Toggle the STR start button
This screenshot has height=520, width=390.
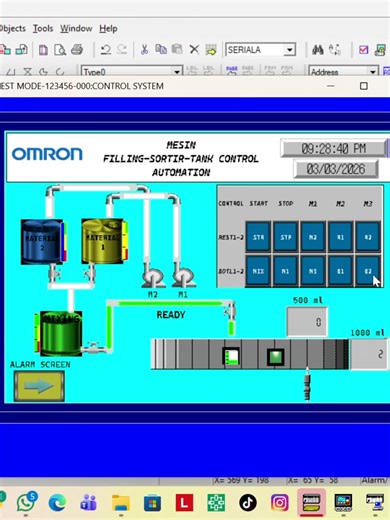(258, 237)
